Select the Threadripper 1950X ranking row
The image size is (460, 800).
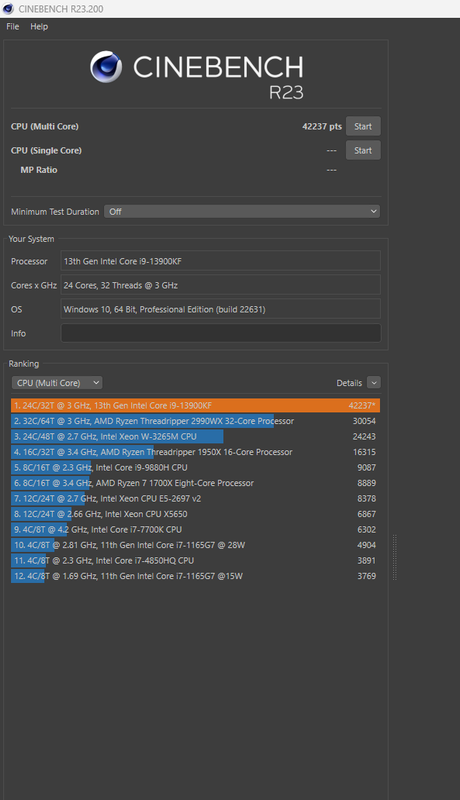[x=195, y=452]
